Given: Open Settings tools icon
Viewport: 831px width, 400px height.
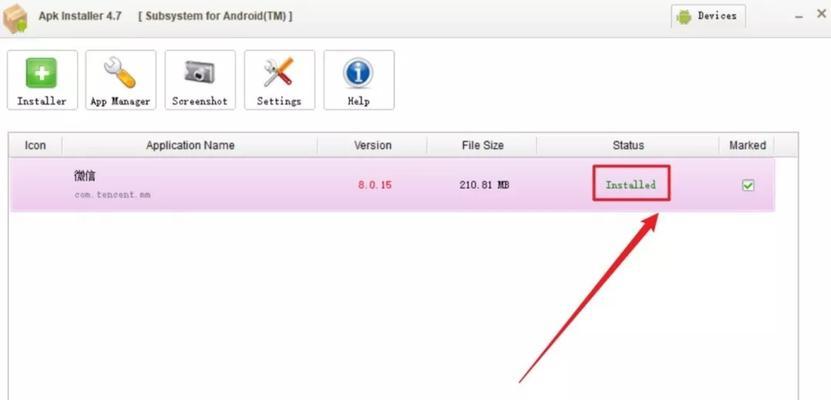Looking at the screenshot, I should [x=279, y=72].
